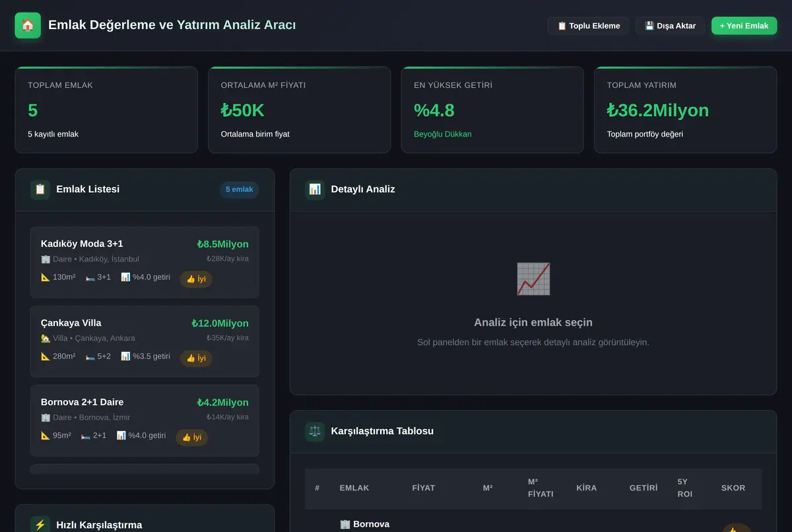This screenshot has width=792, height=532.
Task: Click the FİYAT column header
Action: [x=424, y=488]
